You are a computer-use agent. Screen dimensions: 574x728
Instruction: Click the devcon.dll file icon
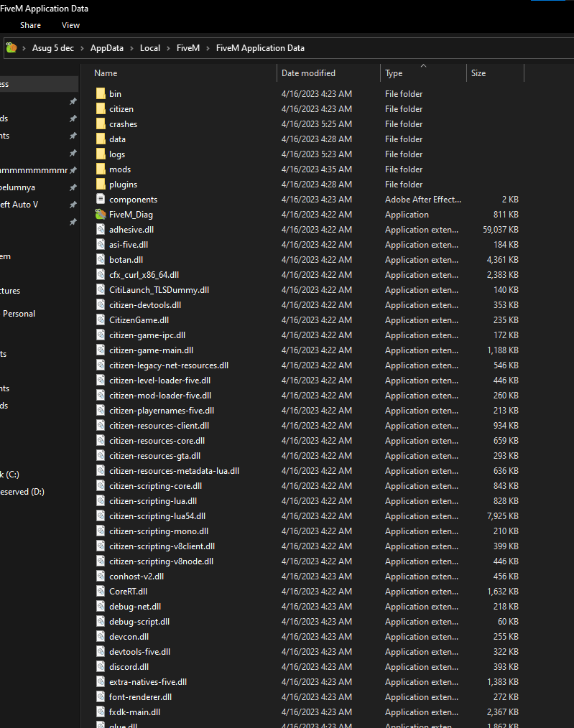101,637
